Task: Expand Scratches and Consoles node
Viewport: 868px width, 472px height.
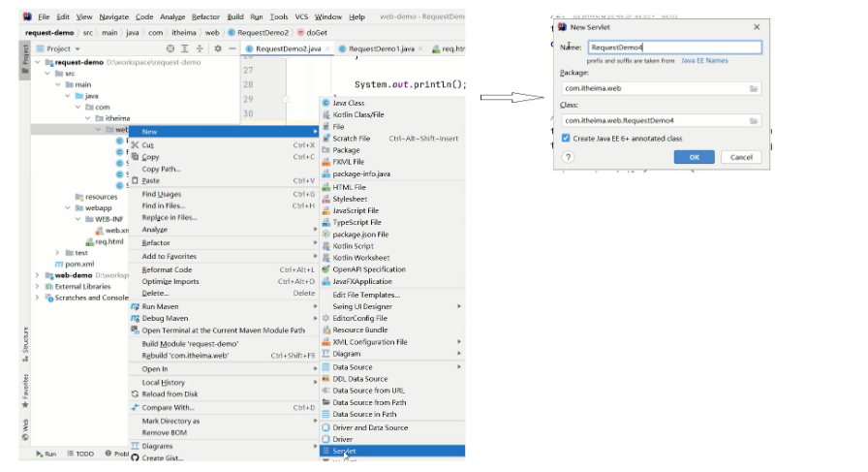Action: (38, 298)
